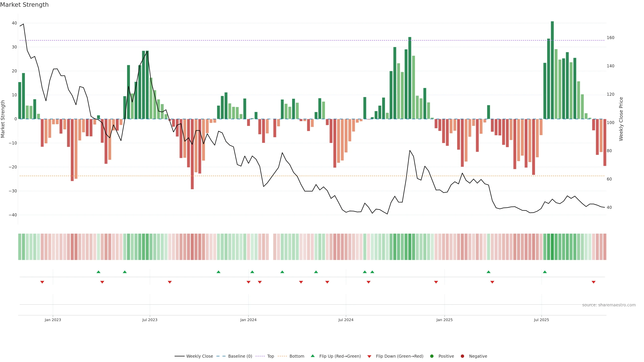Click the green Flip Up triangle legend icon
Image resolution: width=644 pixels, height=362 pixels.
(x=312, y=356)
